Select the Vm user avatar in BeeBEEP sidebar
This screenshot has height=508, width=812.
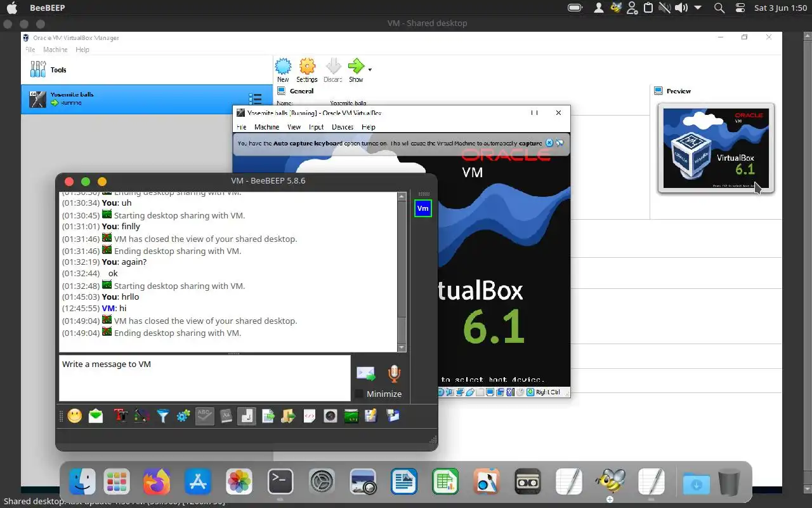click(422, 208)
